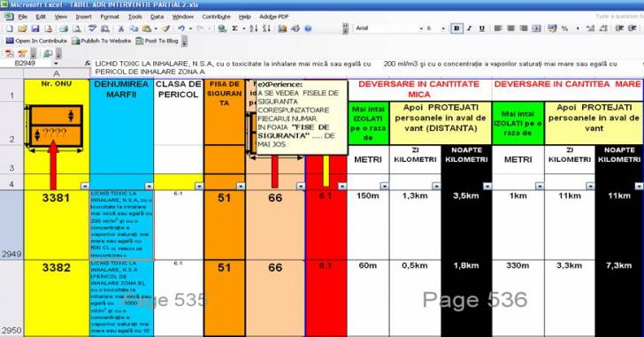Image resolution: width=644 pixels, height=337 pixels.
Task: Select the Print Preview icon
Action: (77, 28)
